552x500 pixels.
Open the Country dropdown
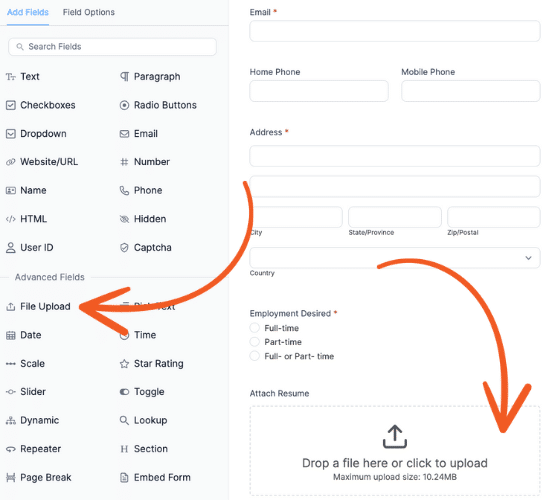pyautogui.click(x=395, y=258)
